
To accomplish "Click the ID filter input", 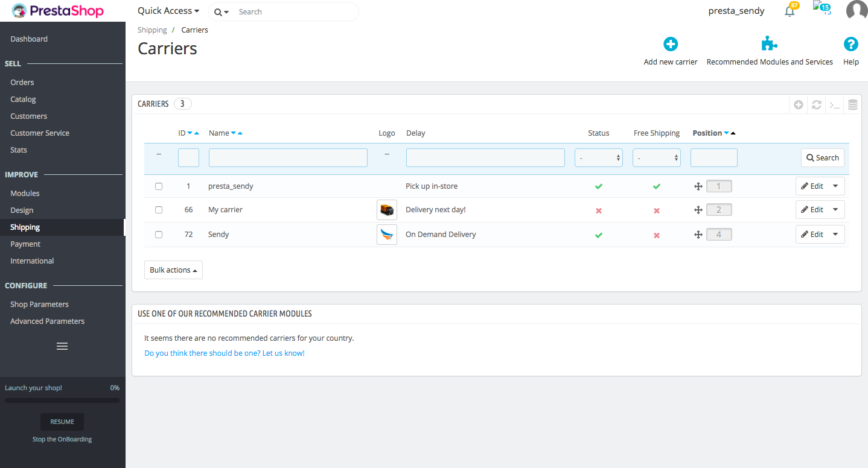I will (x=188, y=158).
